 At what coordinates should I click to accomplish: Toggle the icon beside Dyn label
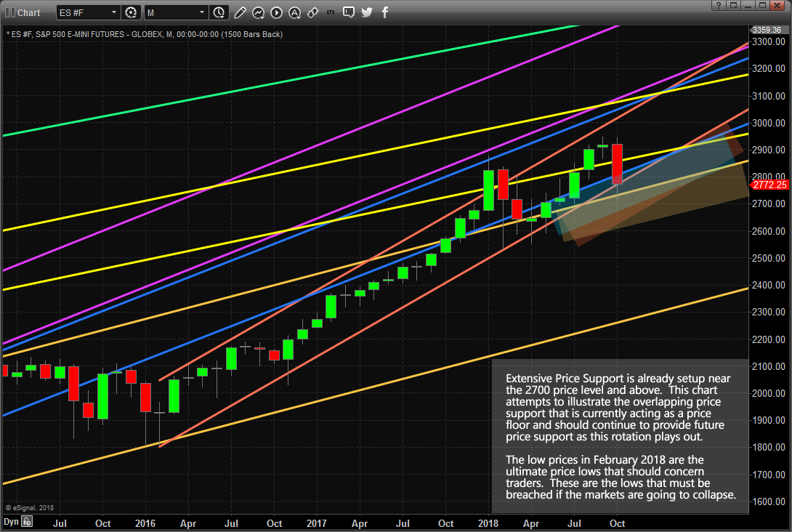pos(27,521)
